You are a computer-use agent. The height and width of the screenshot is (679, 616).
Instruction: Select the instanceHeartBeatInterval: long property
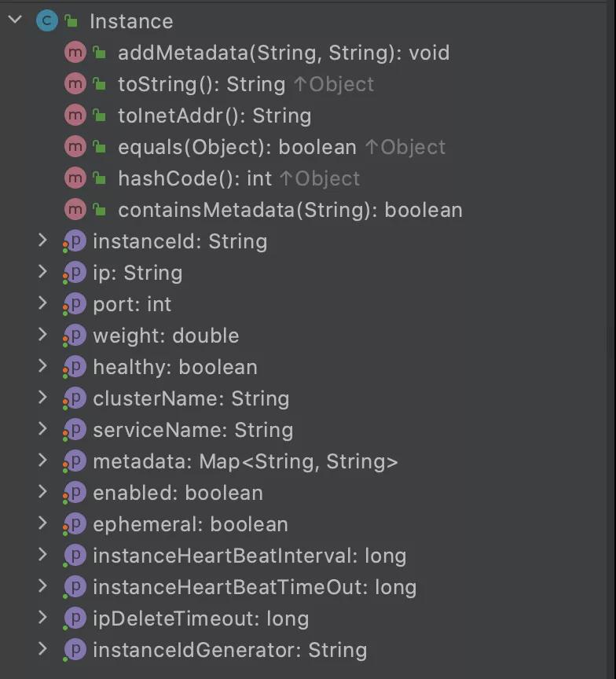click(249, 556)
